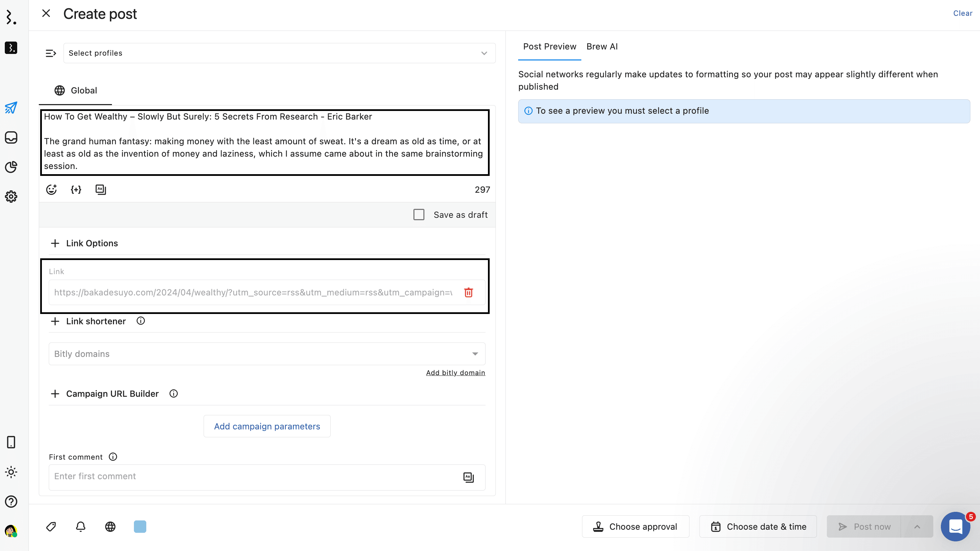Open the Inbox icon in sidebar
The width and height of the screenshot is (980, 551).
click(x=11, y=137)
